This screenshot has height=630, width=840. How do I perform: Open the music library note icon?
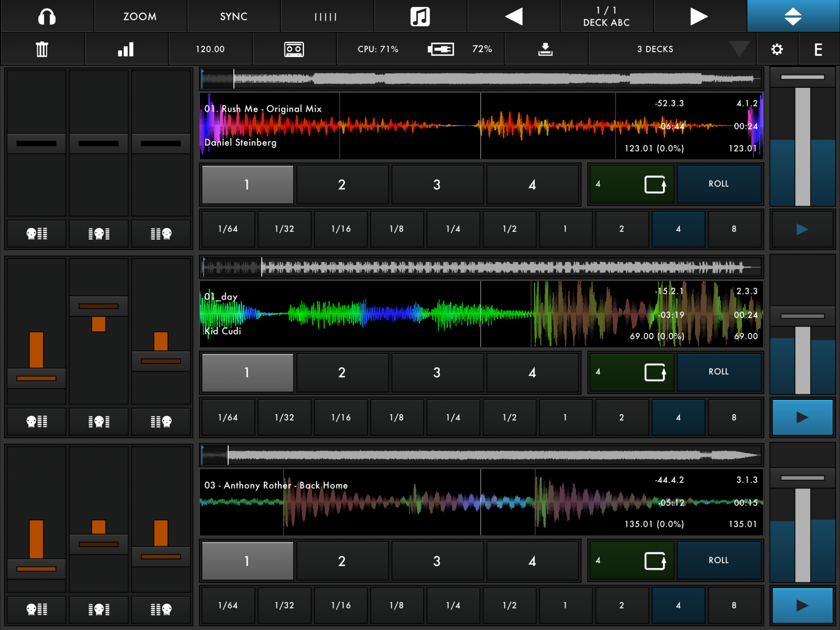(420, 16)
